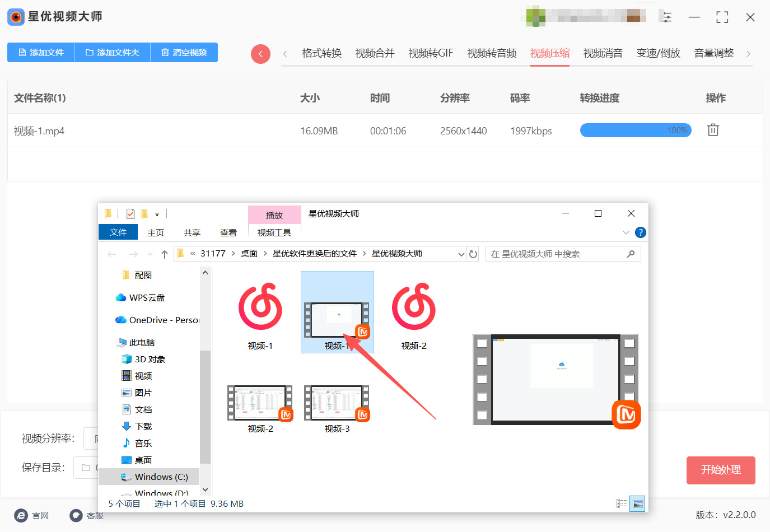The height and width of the screenshot is (532, 770).
Task: Click the Explorer back navigation arrow
Action: (112, 254)
